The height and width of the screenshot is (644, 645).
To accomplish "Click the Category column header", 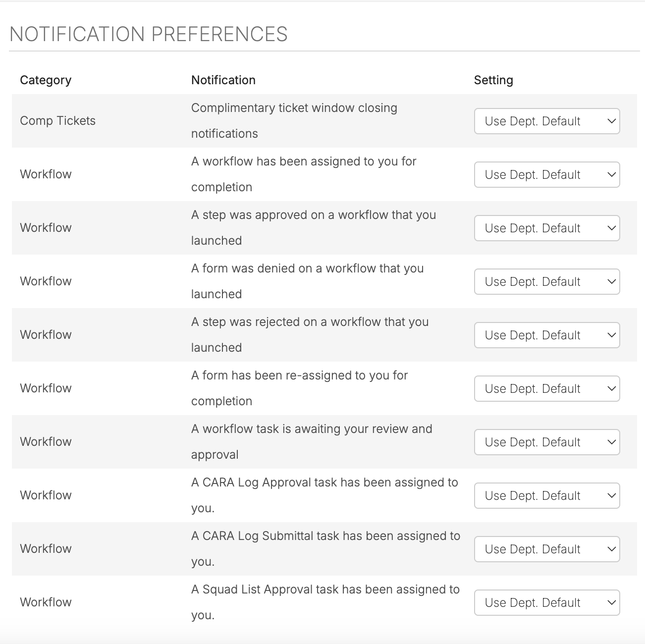I will click(x=46, y=80).
